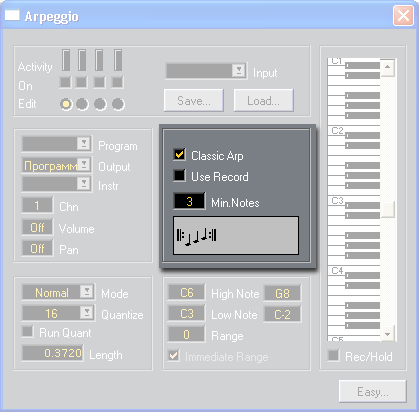
Task: Click the Load... button
Action: (263, 100)
